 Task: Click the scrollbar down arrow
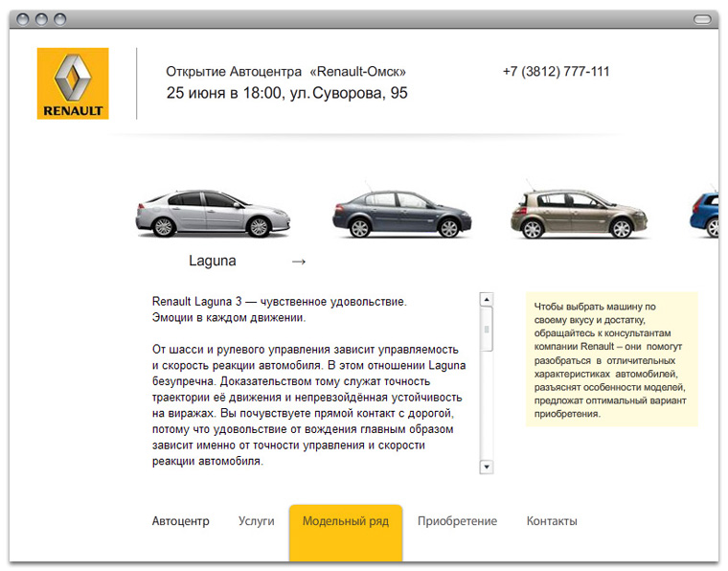(486, 467)
